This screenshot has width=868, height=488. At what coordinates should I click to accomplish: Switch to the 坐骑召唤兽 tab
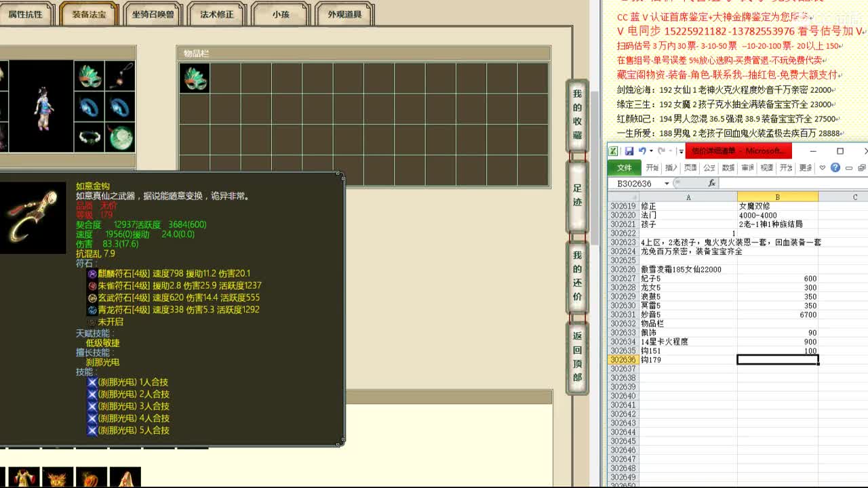pos(153,14)
